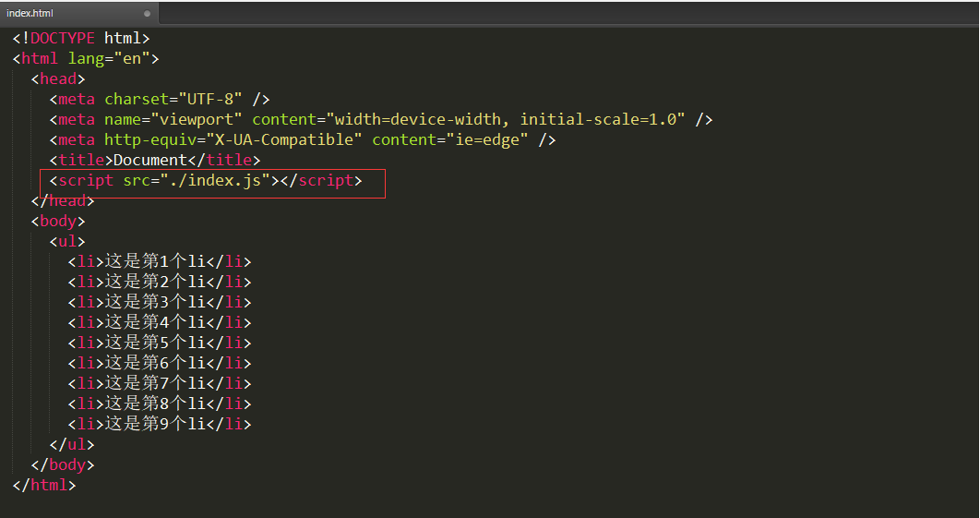Click the closing </head> tag
The image size is (980, 518).
pyautogui.click(x=63, y=200)
